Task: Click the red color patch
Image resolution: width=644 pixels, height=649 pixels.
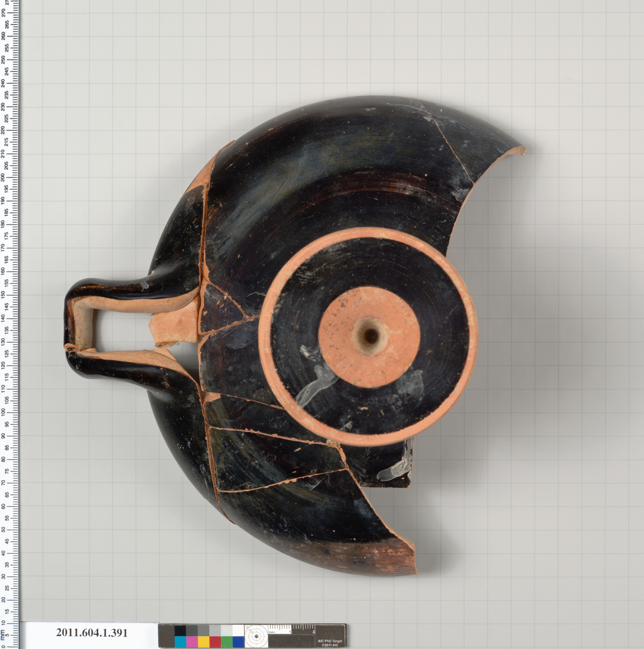Action: [x=215, y=642]
